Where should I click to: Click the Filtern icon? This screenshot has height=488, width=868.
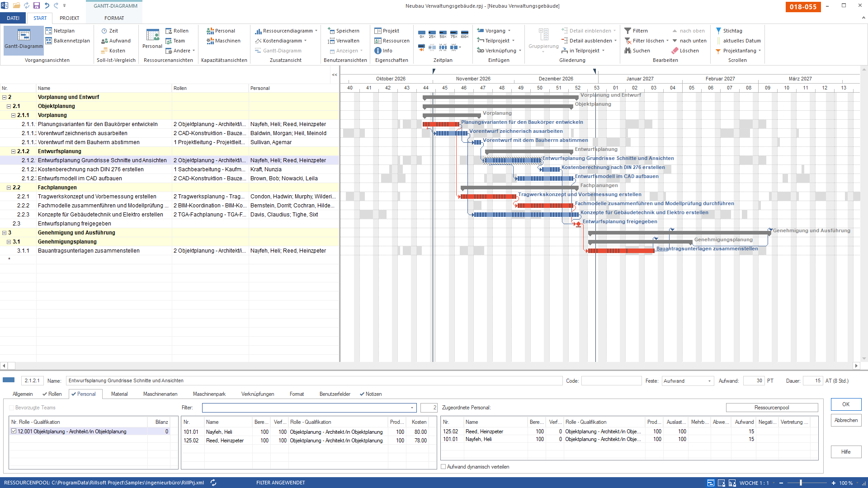point(627,31)
